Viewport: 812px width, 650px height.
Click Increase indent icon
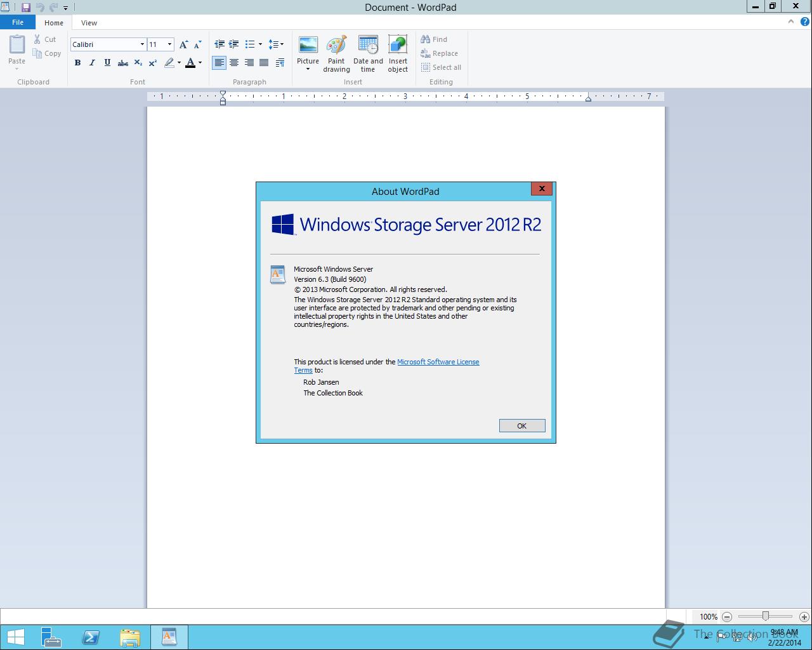[234, 44]
